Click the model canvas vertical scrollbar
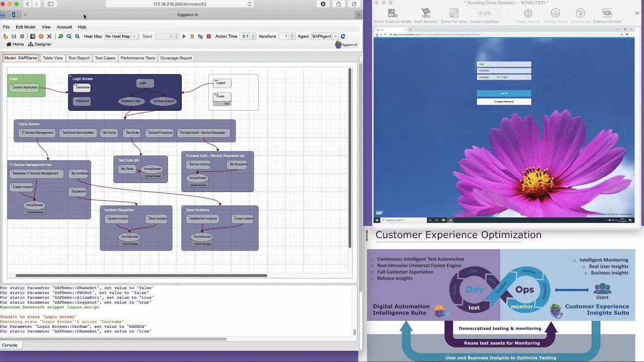The width and height of the screenshot is (644, 362). coord(350,158)
